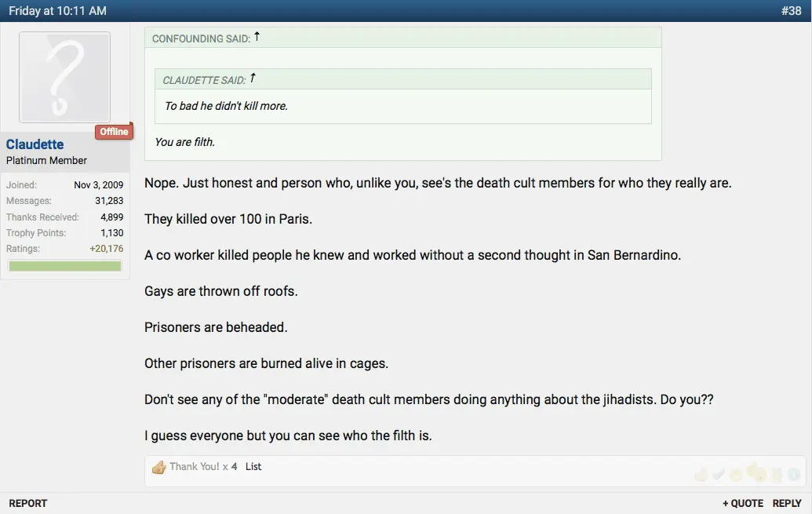Open the #38 post permalink
This screenshot has height=514, width=812.
tap(791, 11)
